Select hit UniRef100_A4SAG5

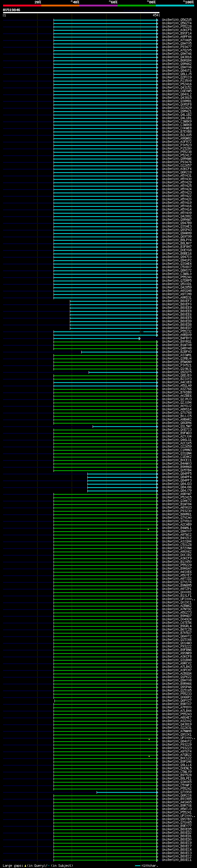[176, 802]
